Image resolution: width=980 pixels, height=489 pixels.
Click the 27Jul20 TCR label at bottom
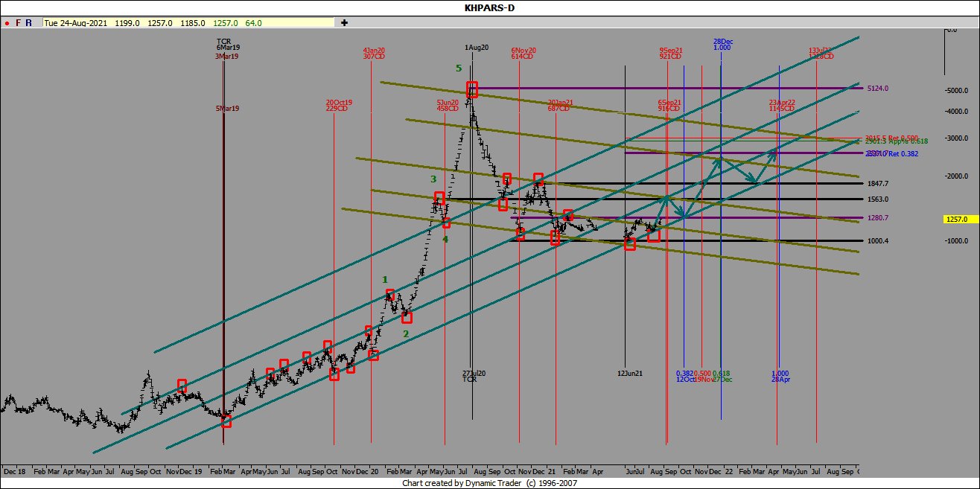[x=474, y=376]
